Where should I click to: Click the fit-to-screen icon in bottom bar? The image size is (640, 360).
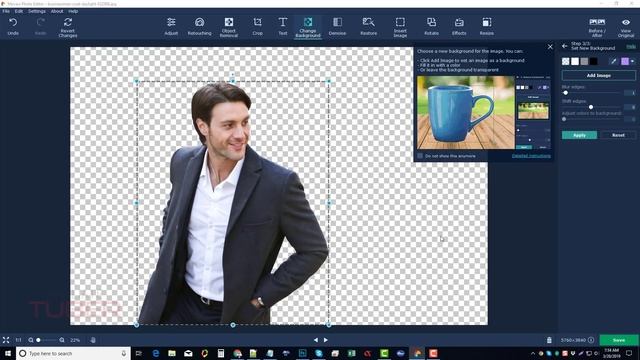click(x=6, y=340)
